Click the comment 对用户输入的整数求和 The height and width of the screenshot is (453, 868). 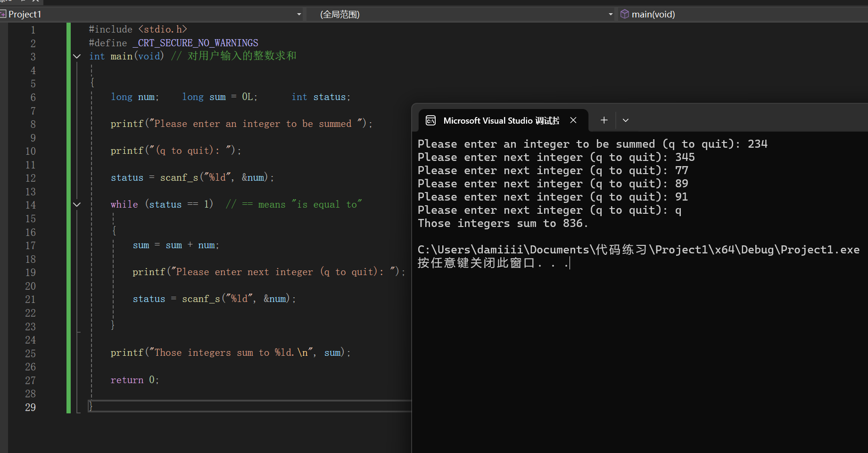pyautogui.click(x=234, y=56)
